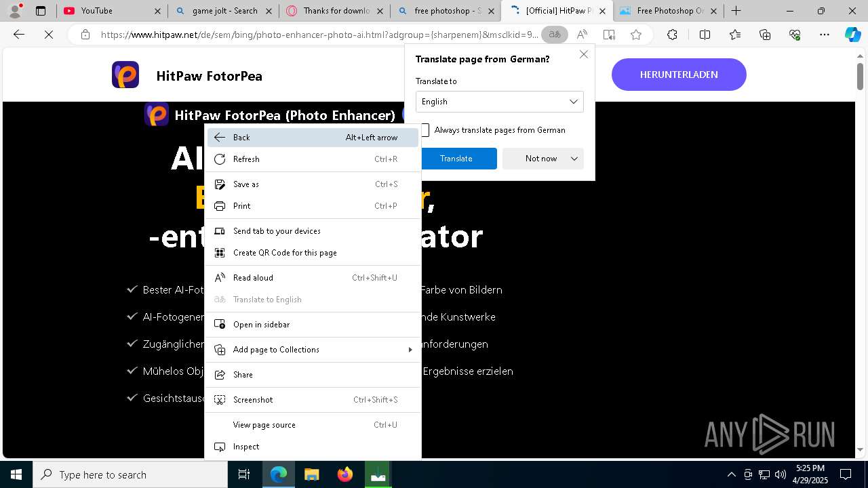Open Settings and more ellipsis menu
Viewport: 868px width, 488px height.
(x=825, y=35)
